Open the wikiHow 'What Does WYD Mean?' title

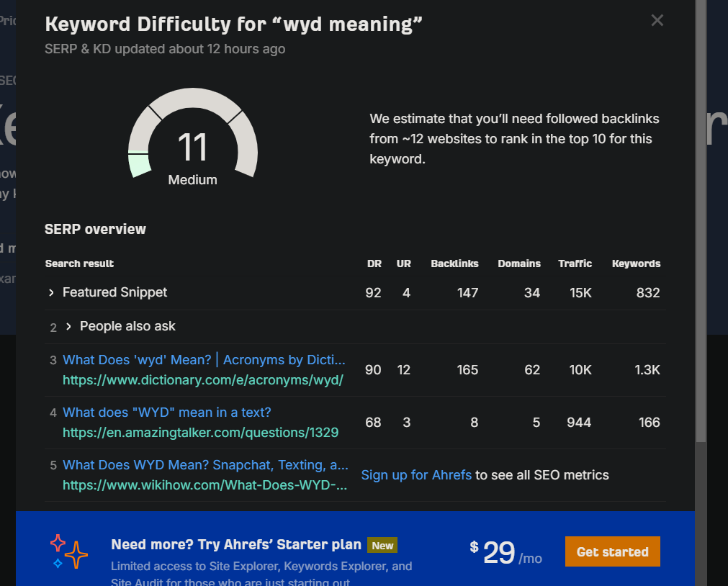(205, 465)
